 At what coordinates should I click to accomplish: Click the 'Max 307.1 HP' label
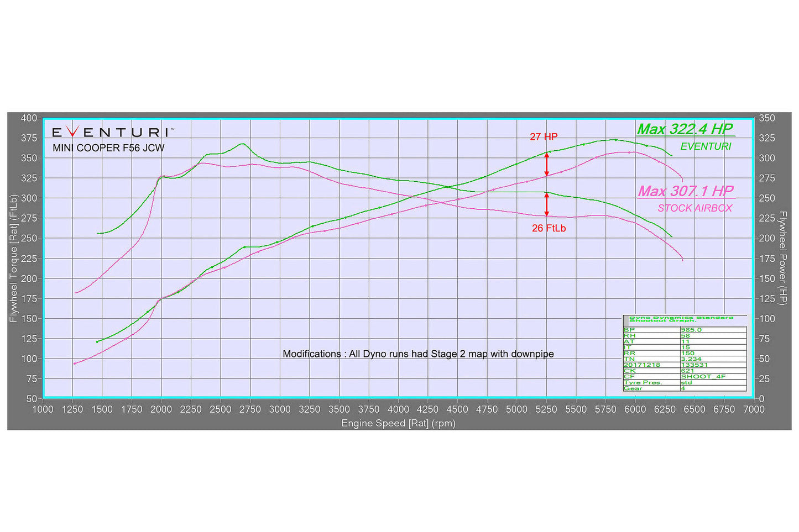686,191
